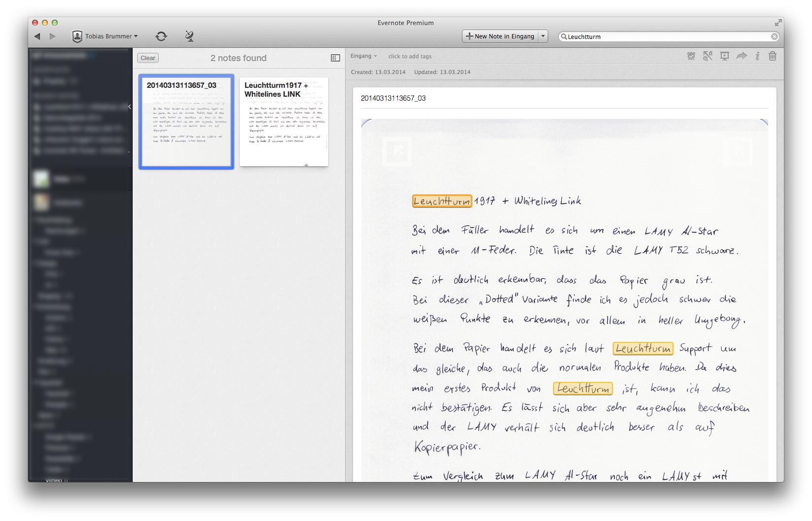Share note with arrow icon

[x=741, y=56]
